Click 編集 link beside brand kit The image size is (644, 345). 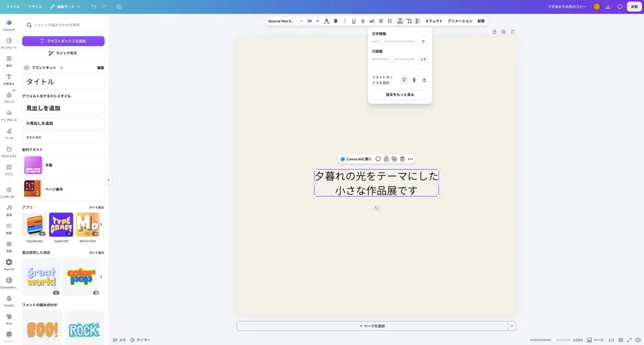pos(101,68)
